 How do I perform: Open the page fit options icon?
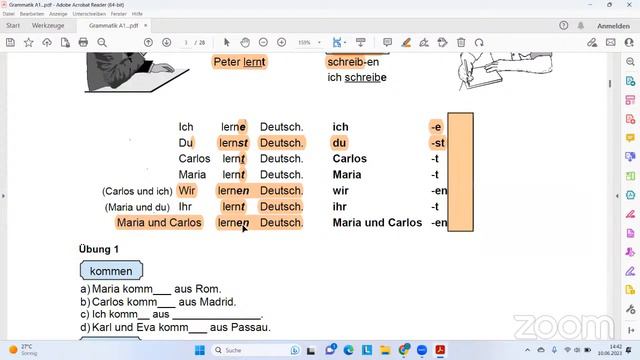coord(338,42)
